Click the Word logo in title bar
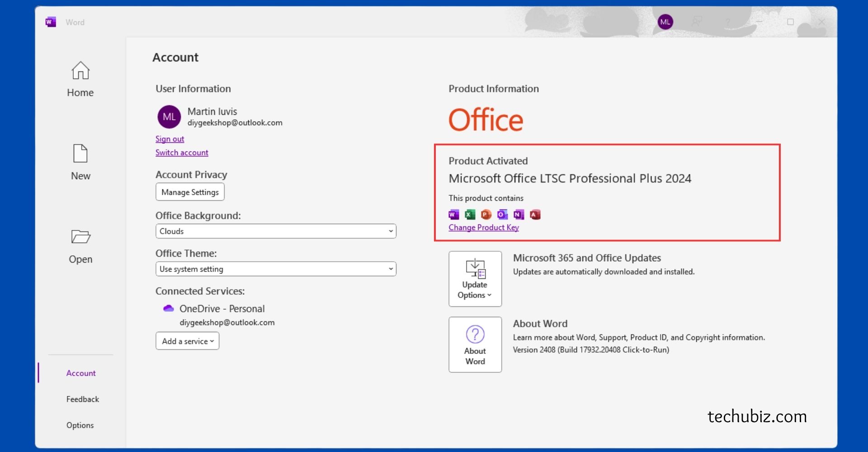868x452 pixels. point(51,22)
